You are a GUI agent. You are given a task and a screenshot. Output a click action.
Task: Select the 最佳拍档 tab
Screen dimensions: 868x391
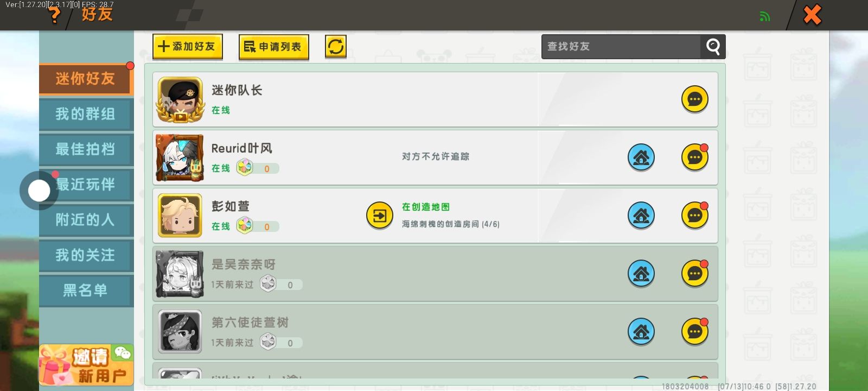[86, 149]
